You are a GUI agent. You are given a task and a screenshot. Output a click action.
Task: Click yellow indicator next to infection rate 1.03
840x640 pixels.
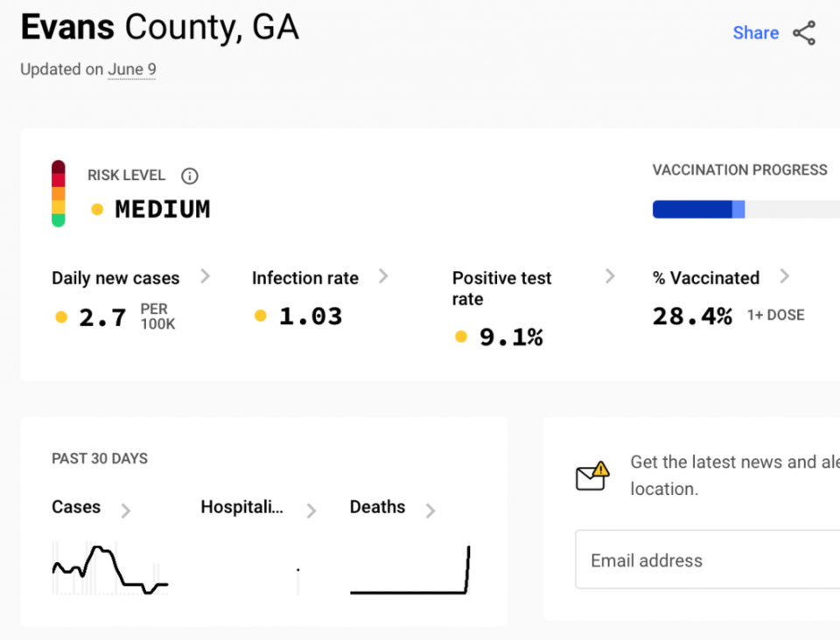pyautogui.click(x=261, y=316)
